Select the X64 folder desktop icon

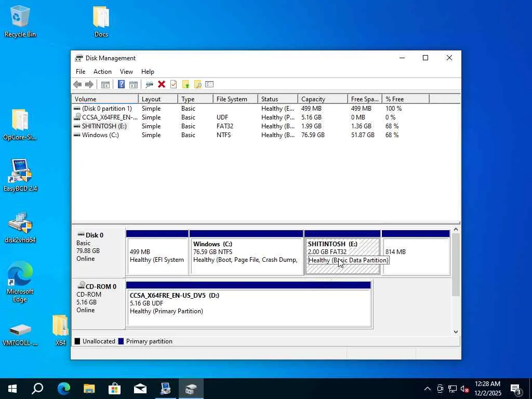[x=60, y=330]
